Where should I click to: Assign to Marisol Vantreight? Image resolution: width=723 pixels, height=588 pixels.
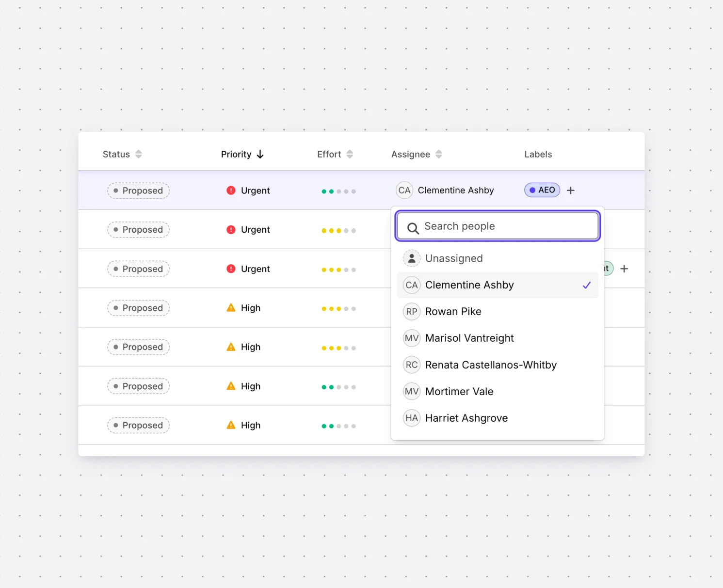coord(498,338)
